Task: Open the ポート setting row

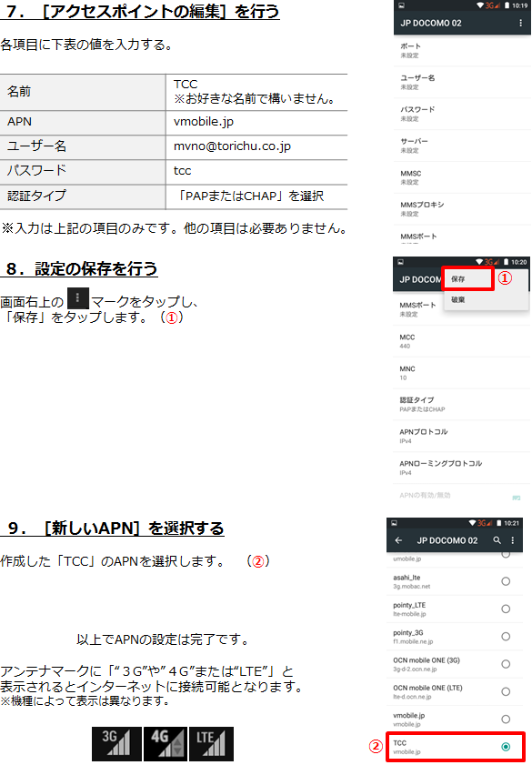Action: point(462,50)
